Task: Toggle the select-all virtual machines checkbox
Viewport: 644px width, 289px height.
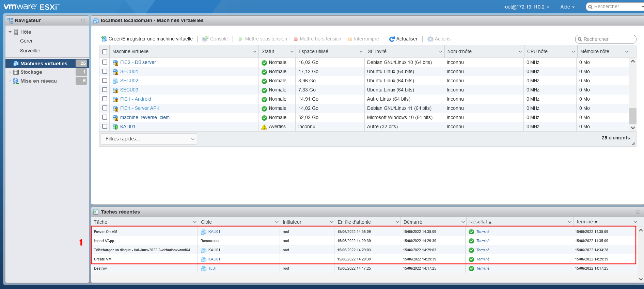Action: click(x=105, y=52)
